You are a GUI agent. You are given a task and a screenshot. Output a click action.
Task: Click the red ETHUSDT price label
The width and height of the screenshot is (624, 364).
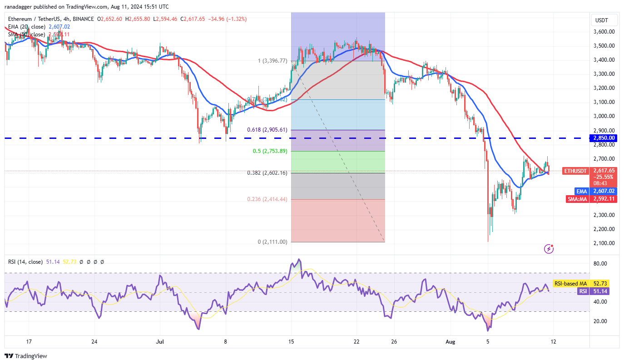[574, 171]
